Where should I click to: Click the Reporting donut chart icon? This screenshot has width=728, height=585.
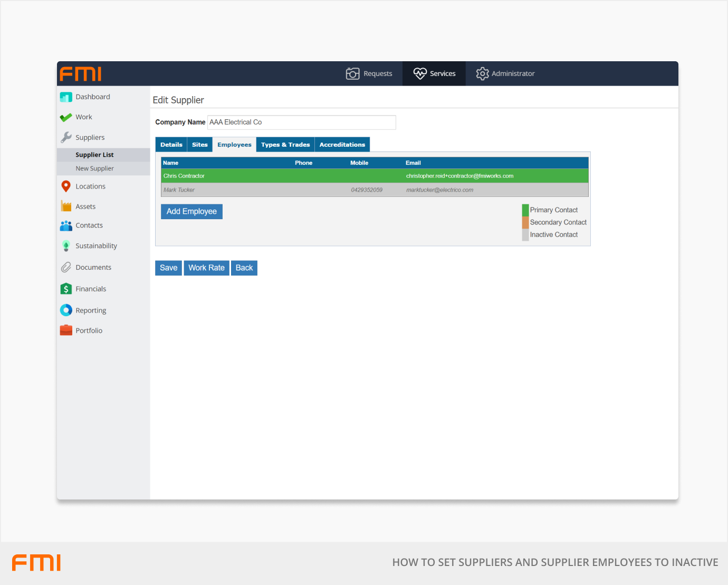pos(66,310)
